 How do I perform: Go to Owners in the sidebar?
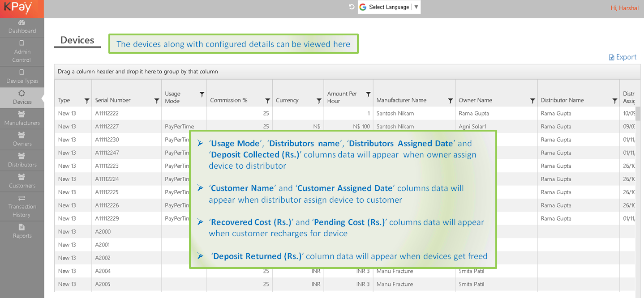[x=21, y=135]
